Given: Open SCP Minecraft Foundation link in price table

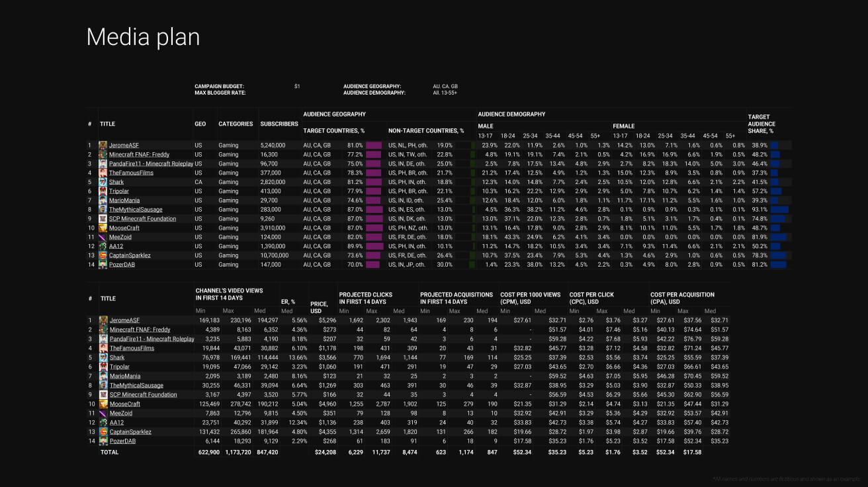Looking at the screenshot, I should click(x=143, y=394).
